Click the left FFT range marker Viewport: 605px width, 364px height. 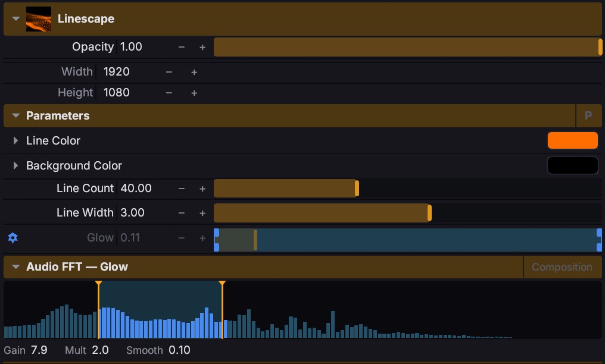click(98, 310)
